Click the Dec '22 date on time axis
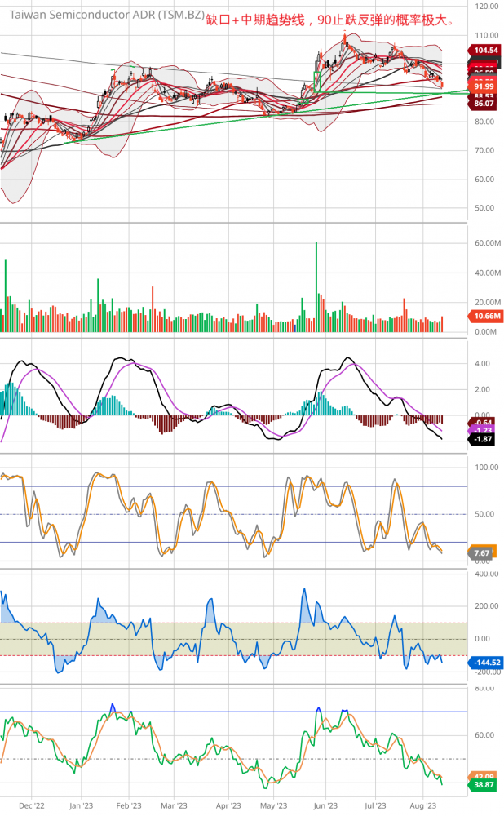504x816 pixels. click(32, 805)
